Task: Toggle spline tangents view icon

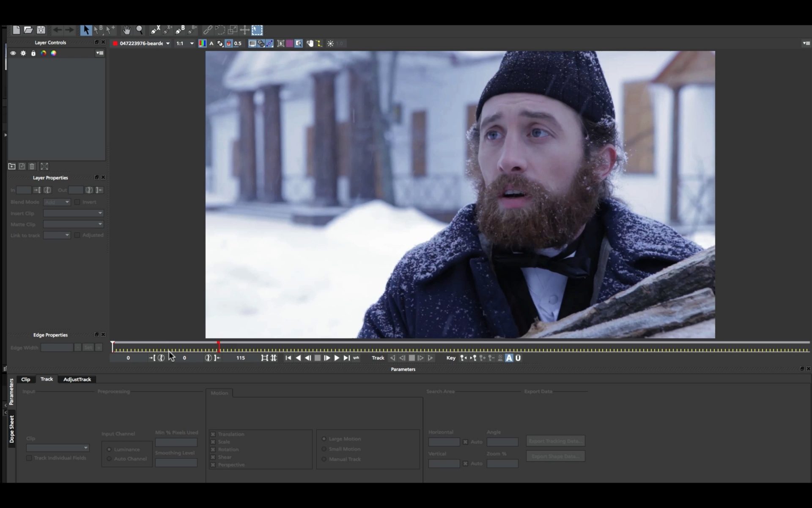Action: (x=269, y=43)
